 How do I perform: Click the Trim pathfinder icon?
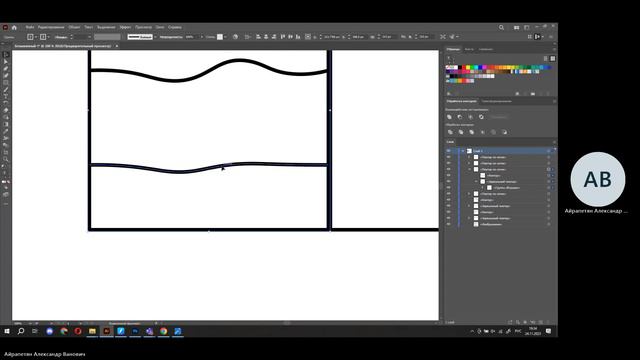(x=461, y=132)
